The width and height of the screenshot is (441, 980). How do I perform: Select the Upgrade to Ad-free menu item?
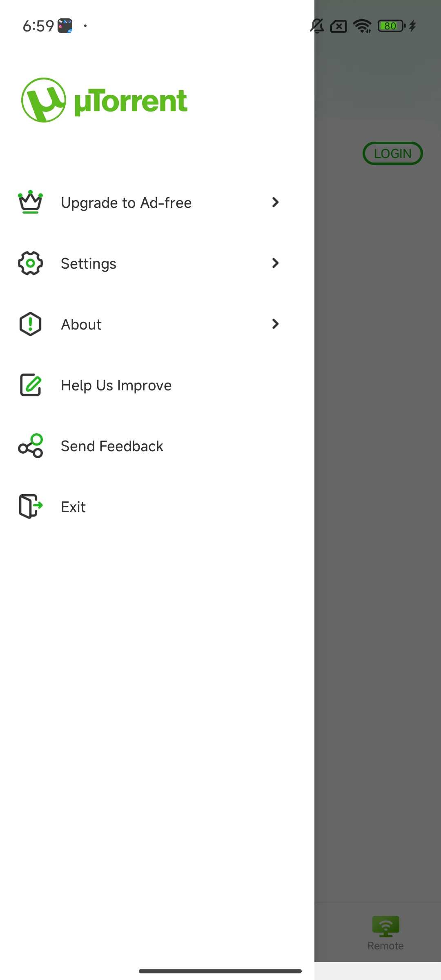point(126,203)
